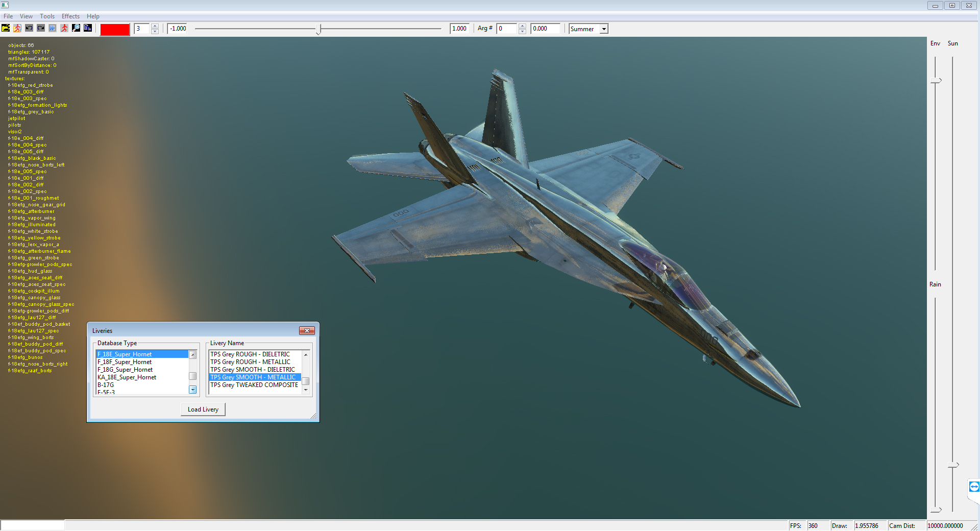Click the magnifying glass toolbar icon
The height and width of the screenshot is (531, 980).
[76, 28]
